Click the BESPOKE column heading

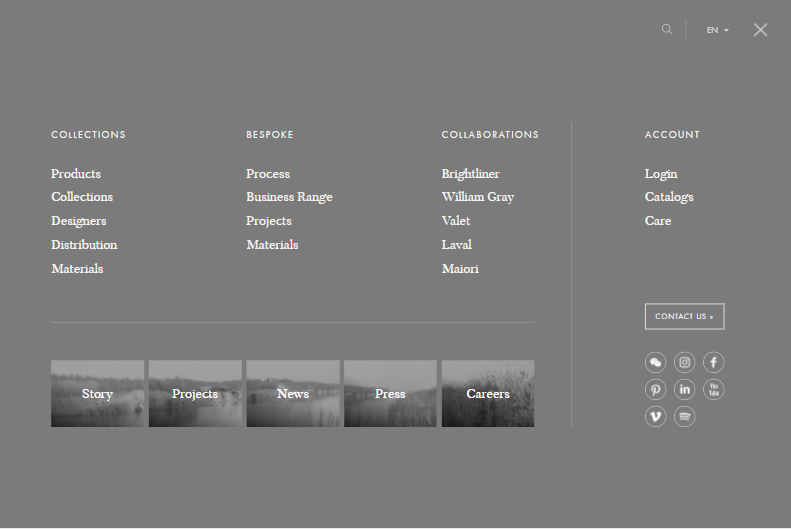click(x=270, y=135)
